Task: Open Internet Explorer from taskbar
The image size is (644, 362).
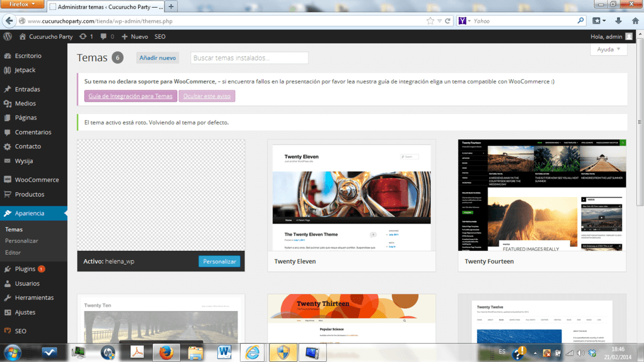Action: point(252,353)
